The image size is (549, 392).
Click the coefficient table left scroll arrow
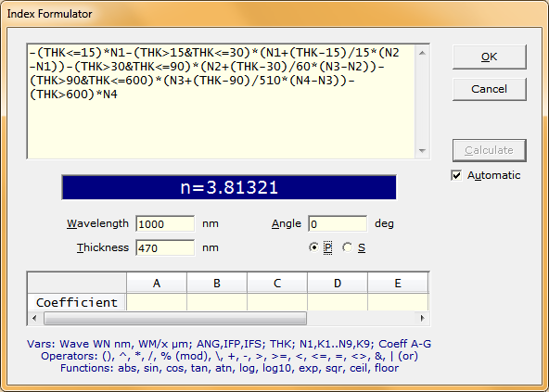34,318
